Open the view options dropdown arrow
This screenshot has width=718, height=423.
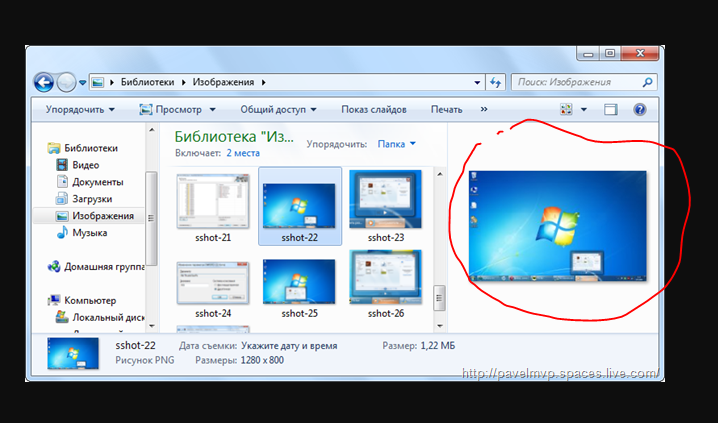(x=584, y=109)
